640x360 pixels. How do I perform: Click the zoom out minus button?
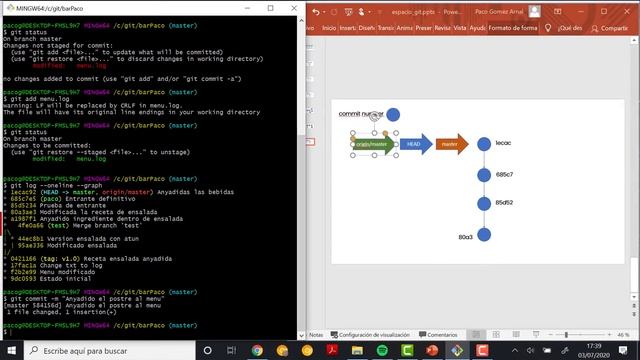(551, 335)
